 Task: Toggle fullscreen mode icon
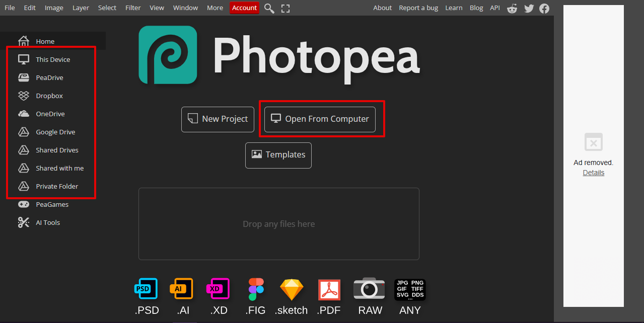[x=285, y=8]
